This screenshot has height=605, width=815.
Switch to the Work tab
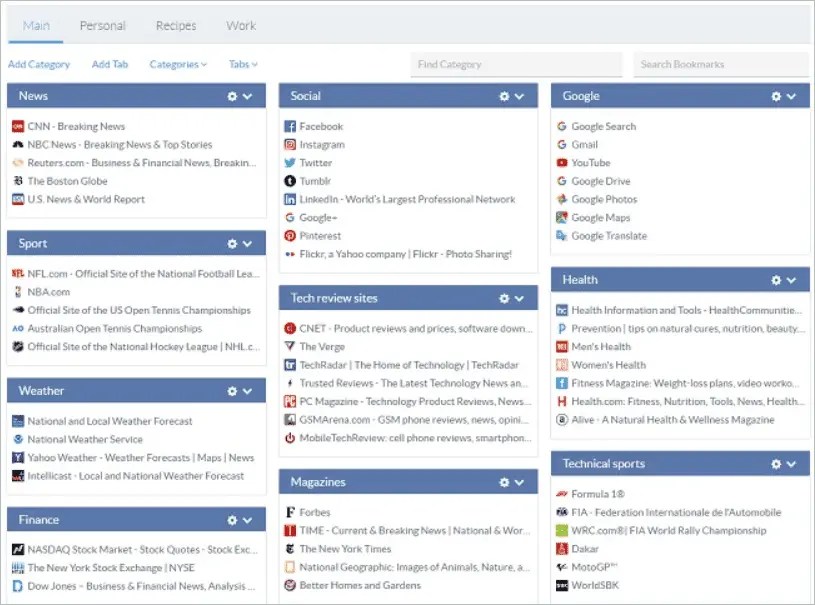pos(240,25)
